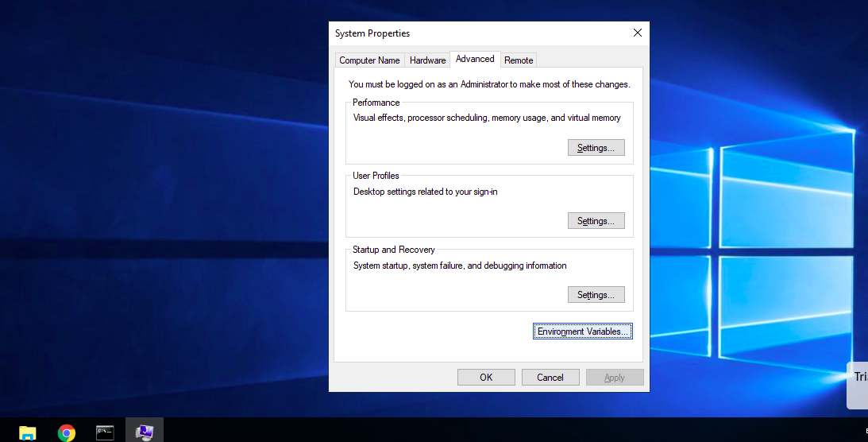Viewport: 868px width, 442px height.
Task: Click the Environment Variables button
Action: click(583, 331)
